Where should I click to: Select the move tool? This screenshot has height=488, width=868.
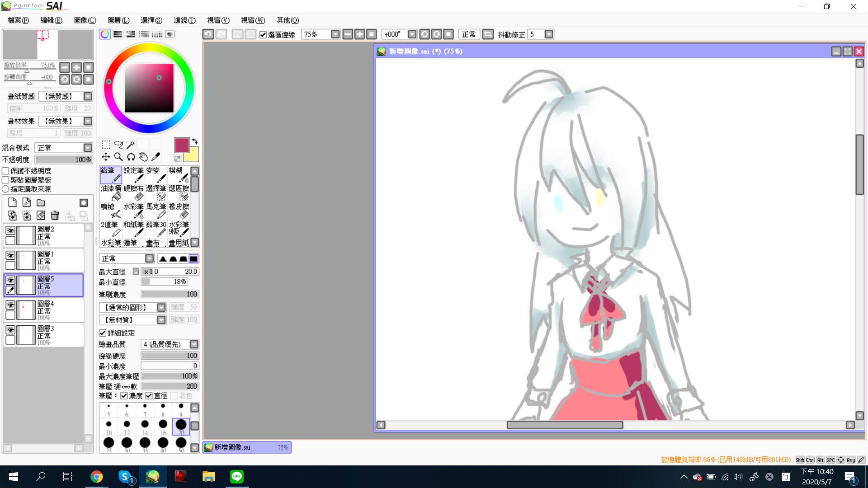click(x=106, y=157)
